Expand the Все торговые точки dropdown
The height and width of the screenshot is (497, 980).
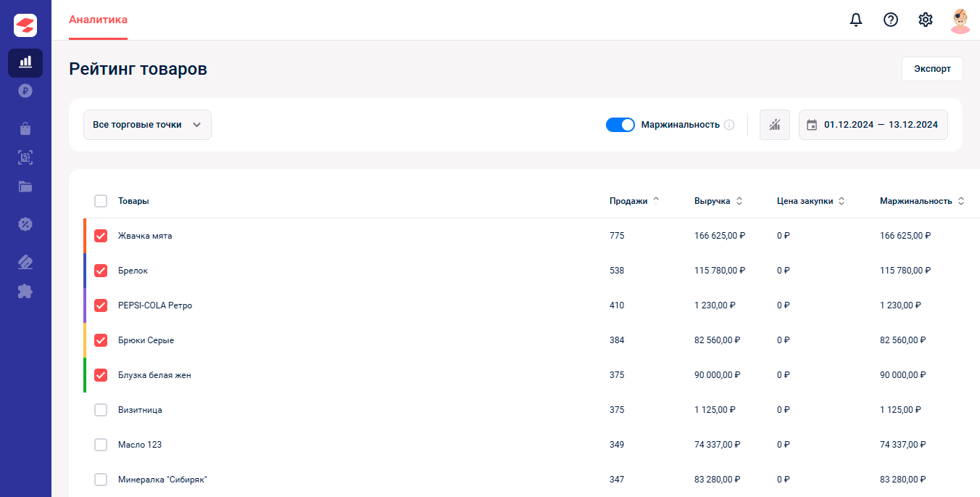coord(147,125)
